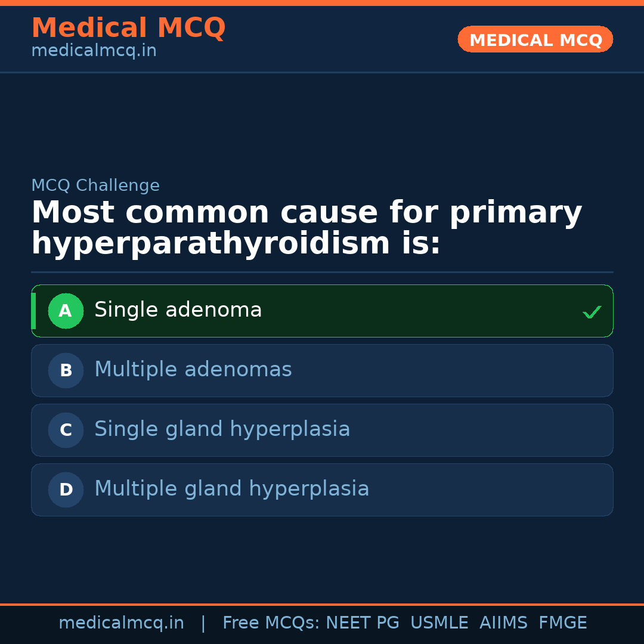Select the "Single adenoma" answer text
The height and width of the screenshot is (644, 644).
(x=178, y=310)
